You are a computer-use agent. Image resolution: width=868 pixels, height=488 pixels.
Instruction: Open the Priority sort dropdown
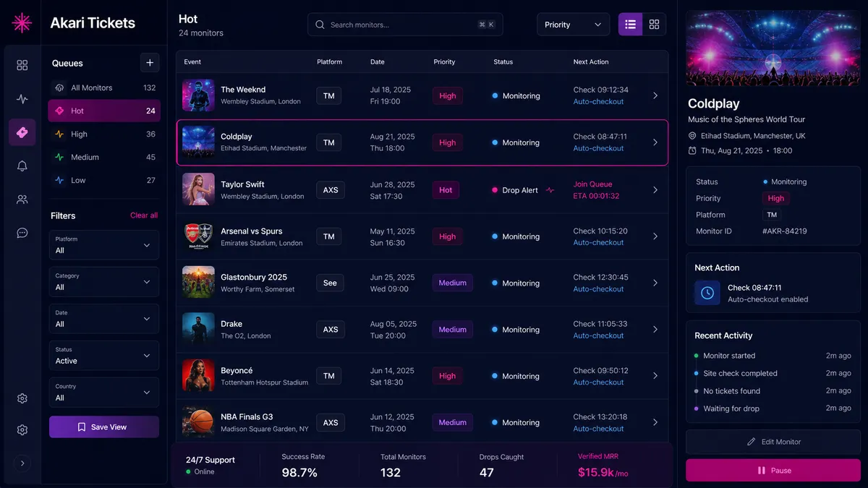(x=573, y=25)
